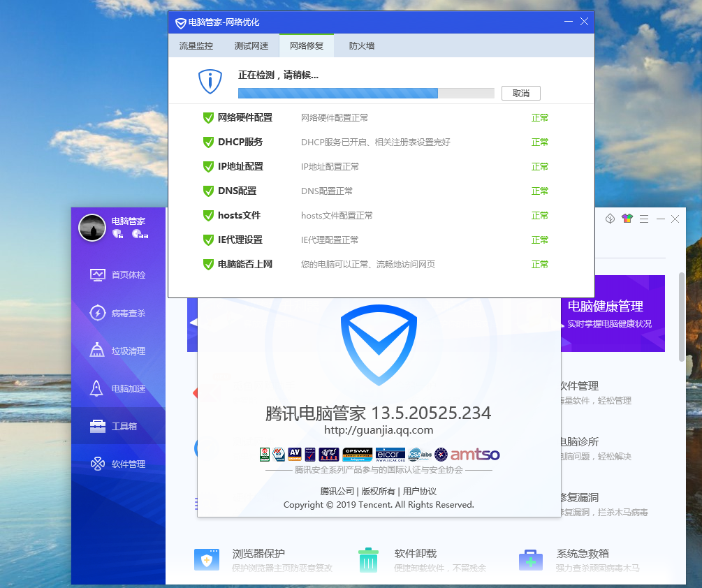Select 工具箱 in the main window sidebar
702x588 pixels.
[x=118, y=426]
